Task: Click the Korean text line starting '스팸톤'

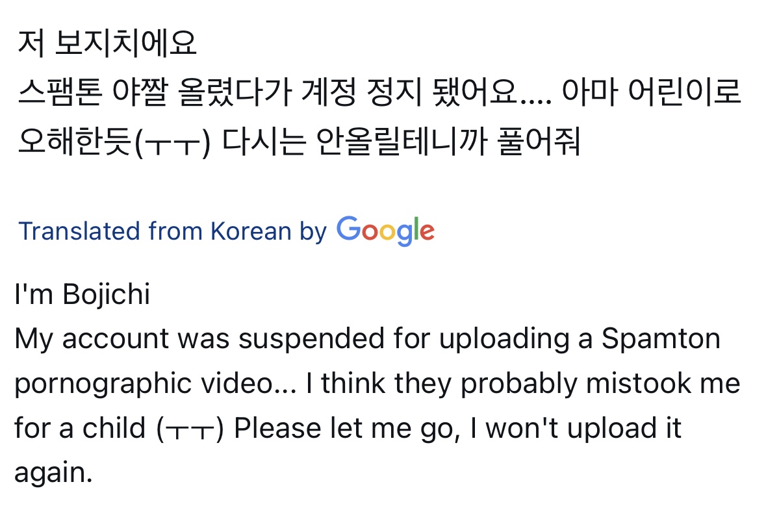Action: coord(379,92)
